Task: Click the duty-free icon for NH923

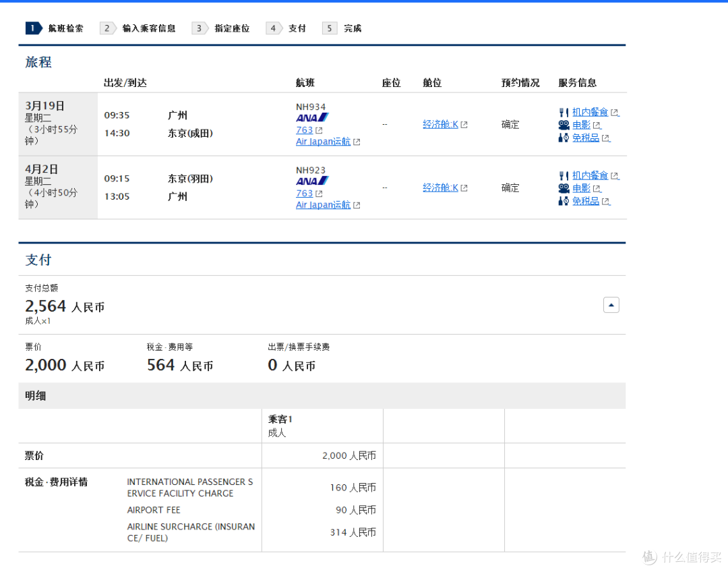Action: pyautogui.click(x=564, y=201)
